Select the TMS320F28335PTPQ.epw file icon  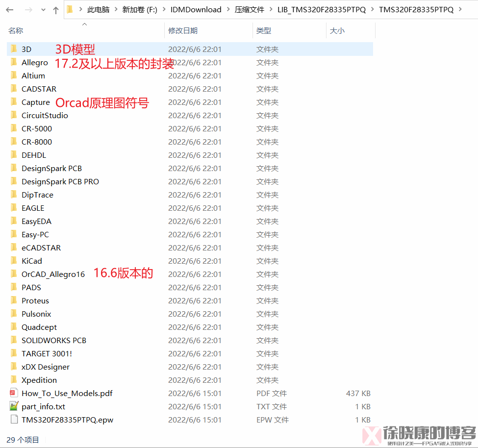tap(14, 420)
